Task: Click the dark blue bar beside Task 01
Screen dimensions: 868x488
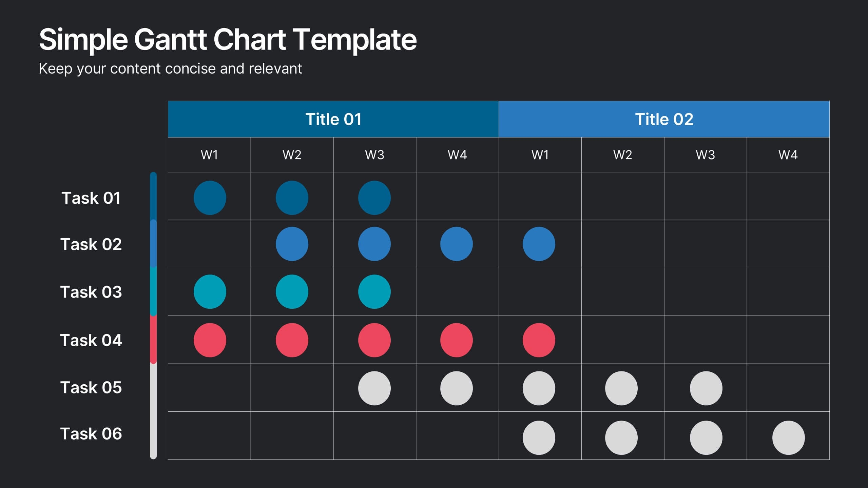Action: pos(153,197)
